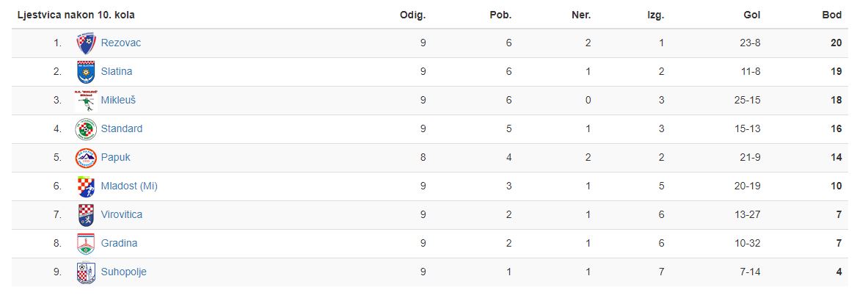The width and height of the screenshot is (868, 298).
Task: Click the Gol column header
Action: pos(752,15)
